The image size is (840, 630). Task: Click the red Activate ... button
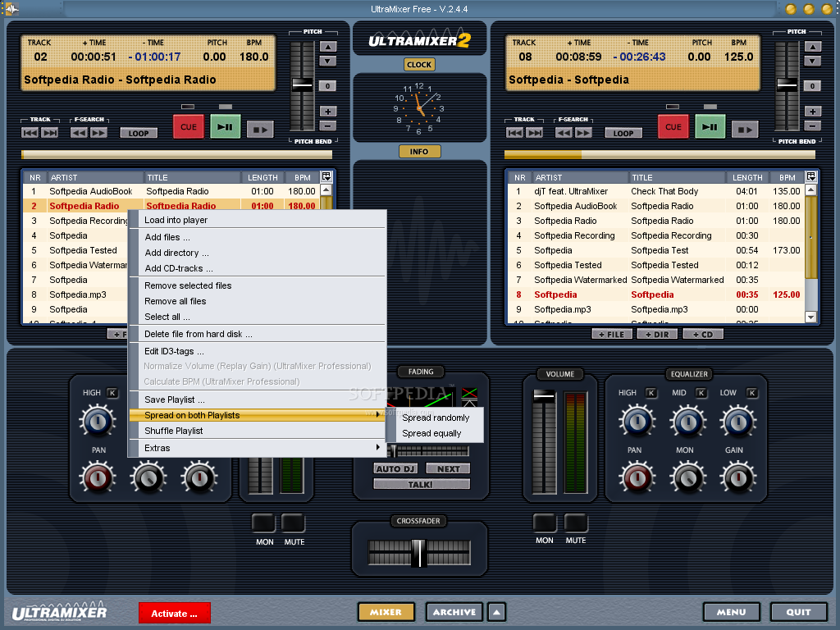point(174,614)
